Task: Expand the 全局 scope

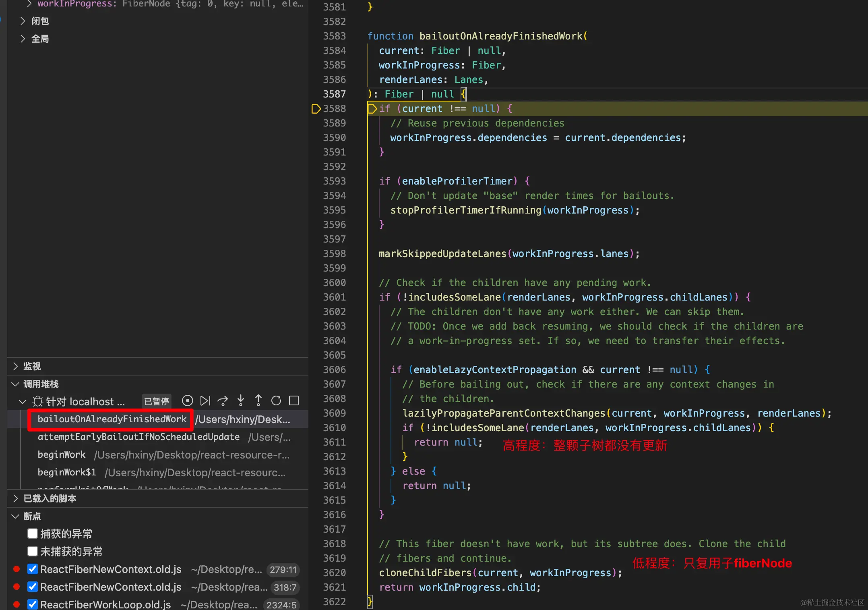Action: pyautogui.click(x=23, y=39)
